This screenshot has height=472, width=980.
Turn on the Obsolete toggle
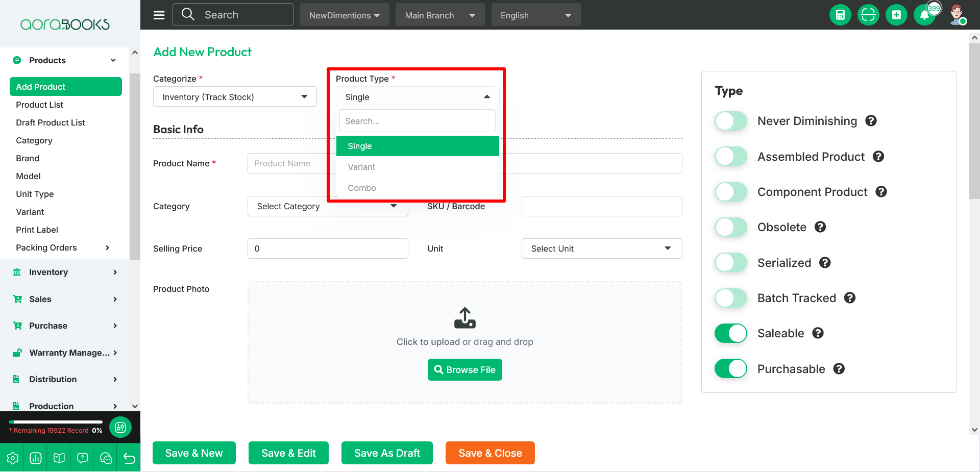tap(731, 227)
